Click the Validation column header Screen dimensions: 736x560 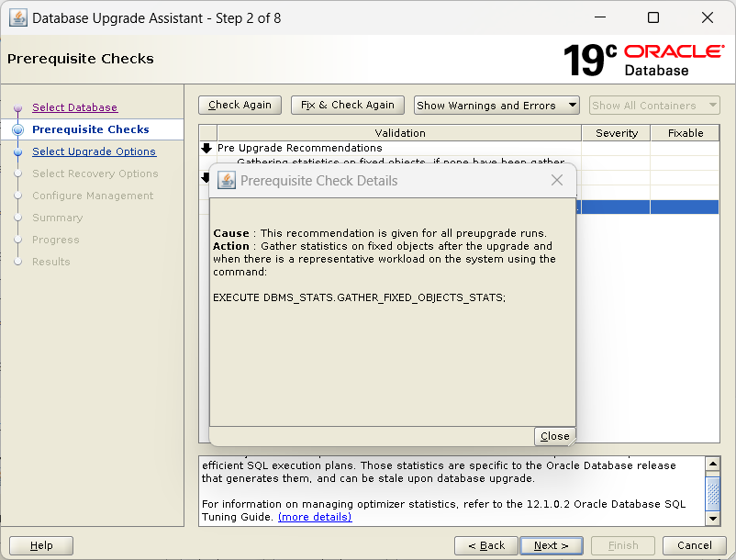coord(399,133)
